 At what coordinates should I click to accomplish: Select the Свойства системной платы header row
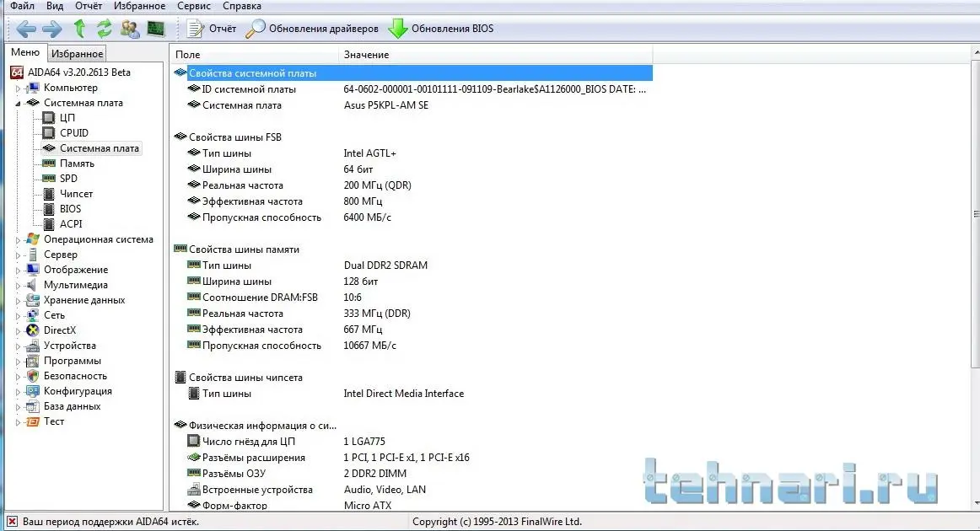coord(412,73)
